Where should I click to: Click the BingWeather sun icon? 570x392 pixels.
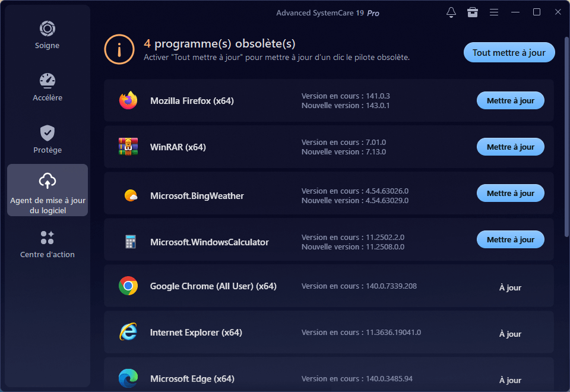(x=130, y=195)
